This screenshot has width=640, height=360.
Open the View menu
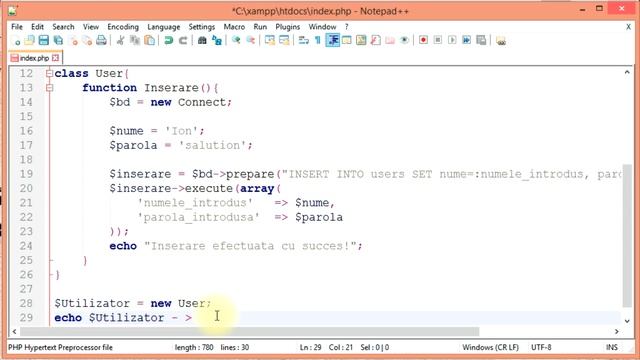click(x=91, y=27)
